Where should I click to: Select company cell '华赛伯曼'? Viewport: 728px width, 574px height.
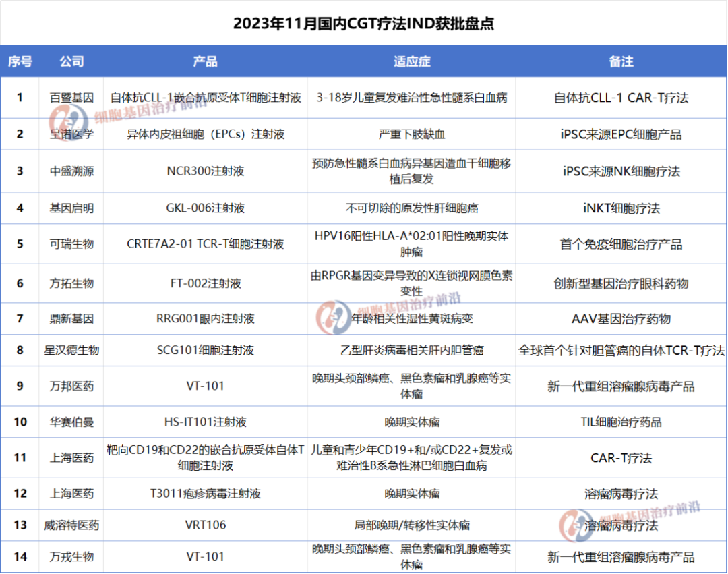click(71, 422)
